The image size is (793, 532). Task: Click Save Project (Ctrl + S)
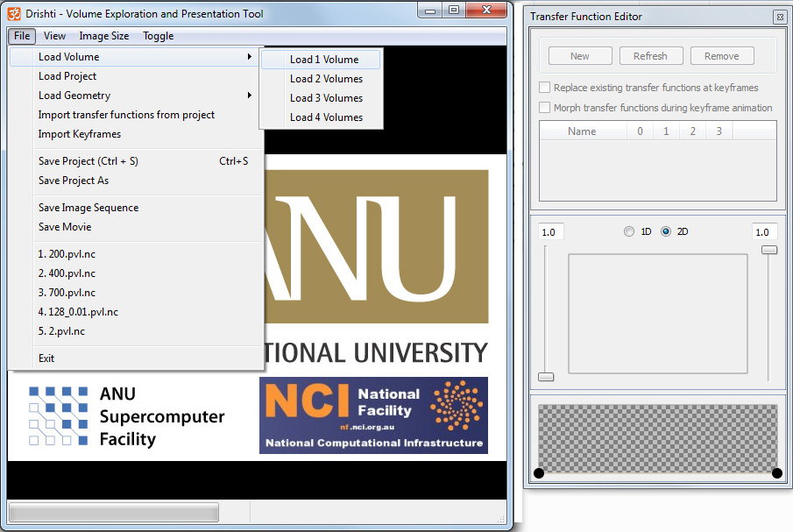pyautogui.click(x=135, y=161)
